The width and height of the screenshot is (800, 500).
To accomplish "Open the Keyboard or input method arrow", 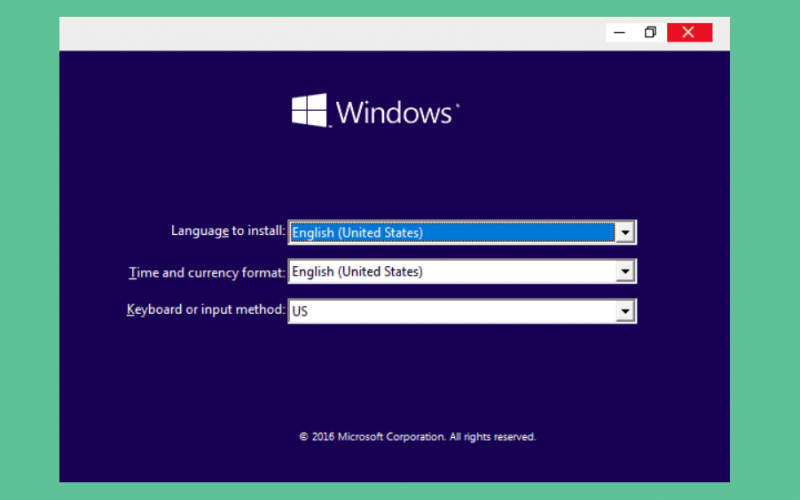I will (x=624, y=311).
